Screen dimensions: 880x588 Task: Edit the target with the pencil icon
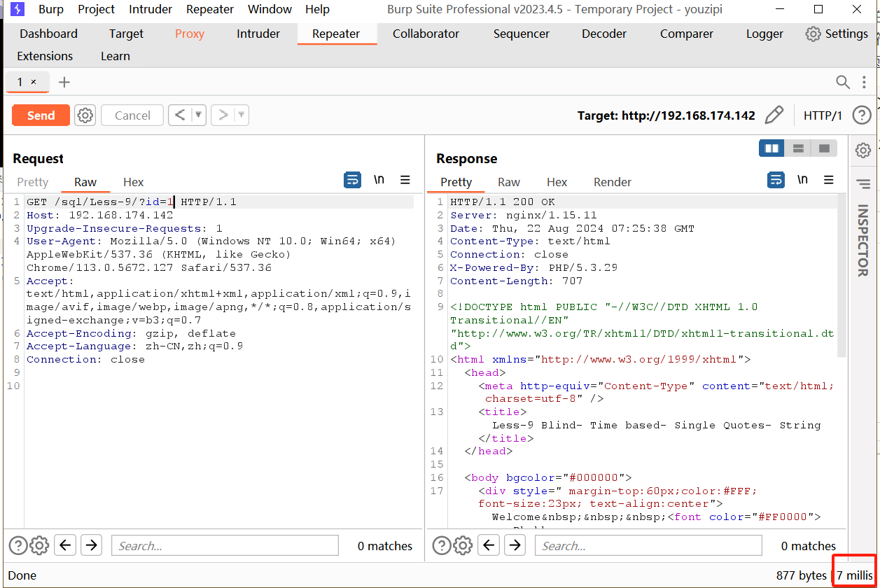point(774,115)
